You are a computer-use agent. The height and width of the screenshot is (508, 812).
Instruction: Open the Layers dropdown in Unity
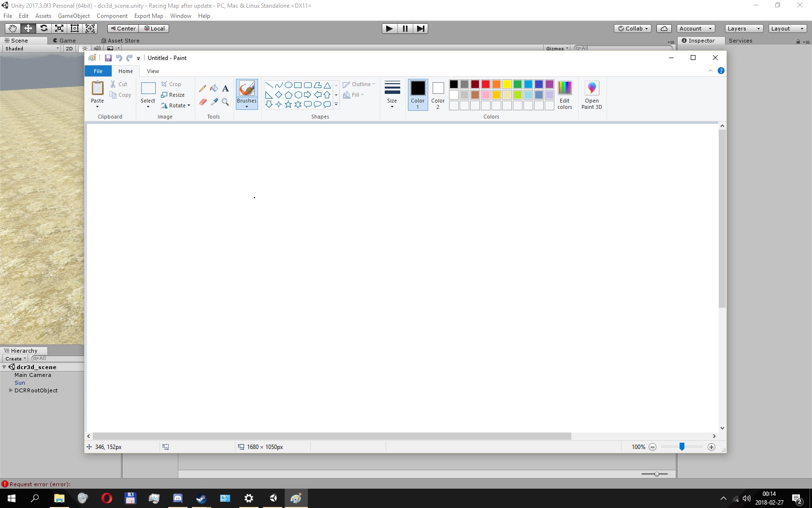tap(744, 29)
